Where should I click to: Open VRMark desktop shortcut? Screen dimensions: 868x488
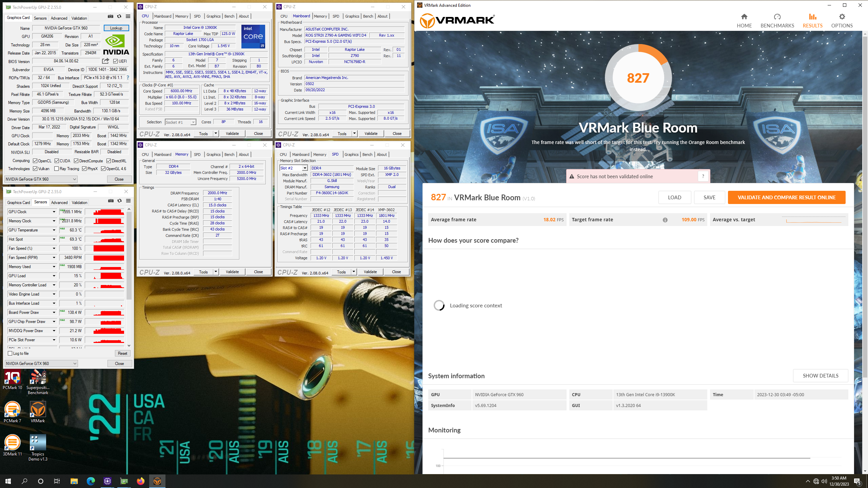click(38, 412)
